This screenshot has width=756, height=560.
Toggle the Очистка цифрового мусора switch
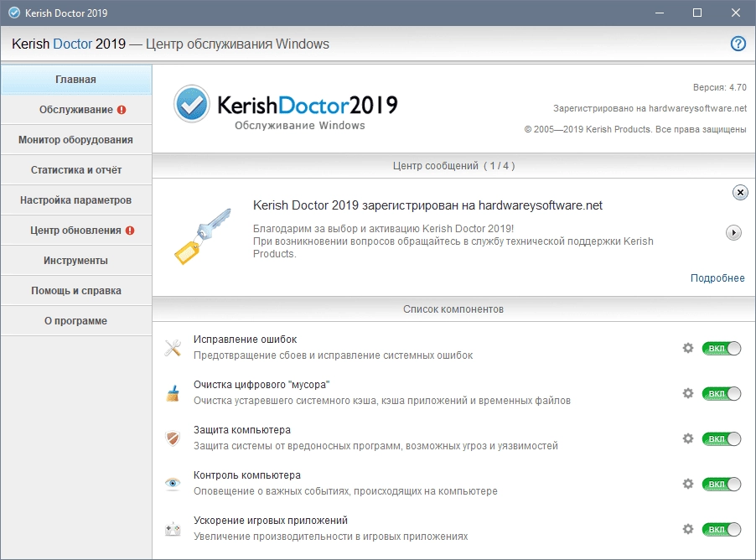tap(722, 393)
